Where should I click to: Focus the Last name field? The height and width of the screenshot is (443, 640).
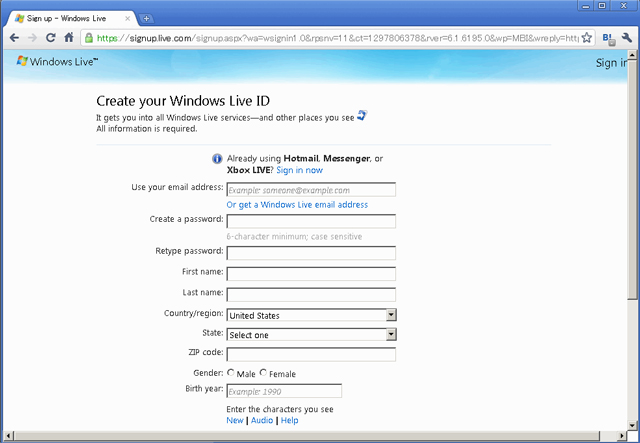(311, 294)
